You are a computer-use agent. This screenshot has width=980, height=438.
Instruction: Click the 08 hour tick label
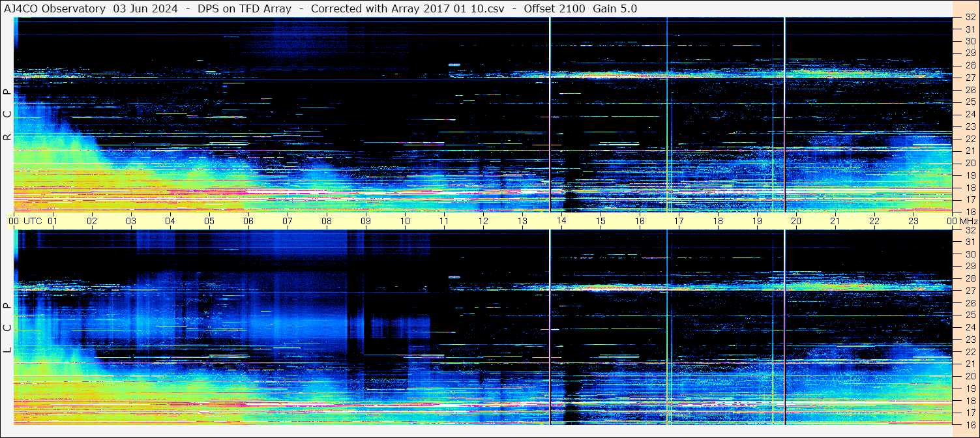click(x=327, y=221)
